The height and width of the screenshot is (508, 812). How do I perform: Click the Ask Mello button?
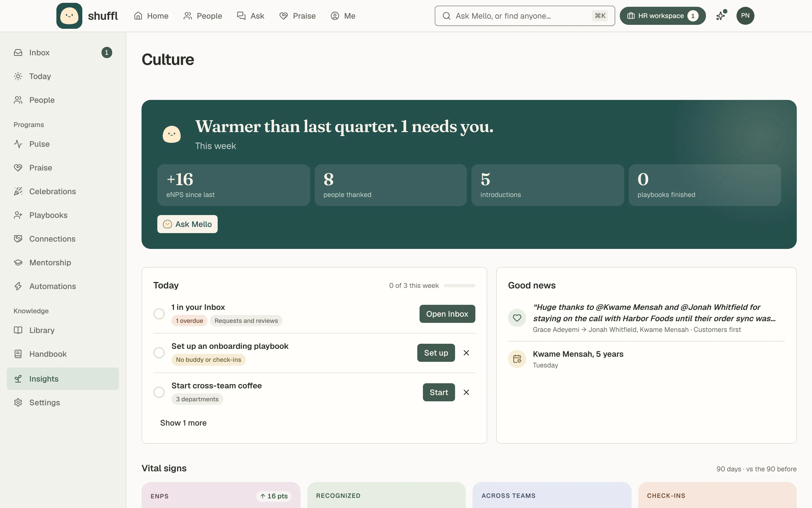pyautogui.click(x=187, y=224)
